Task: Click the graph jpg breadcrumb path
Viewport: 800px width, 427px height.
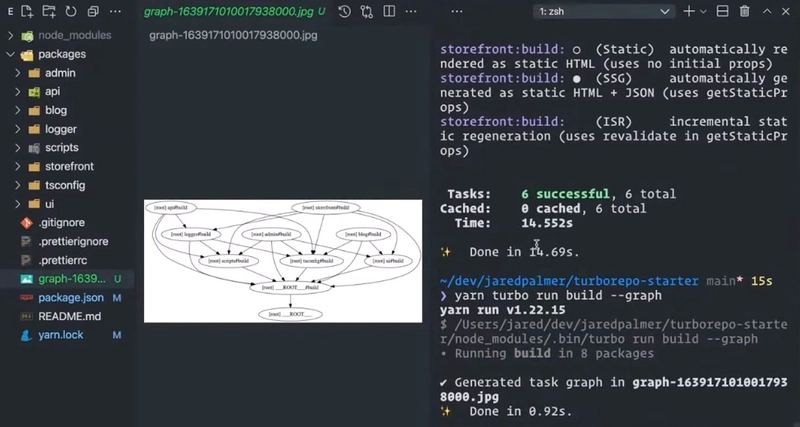Action: tap(233, 35)
